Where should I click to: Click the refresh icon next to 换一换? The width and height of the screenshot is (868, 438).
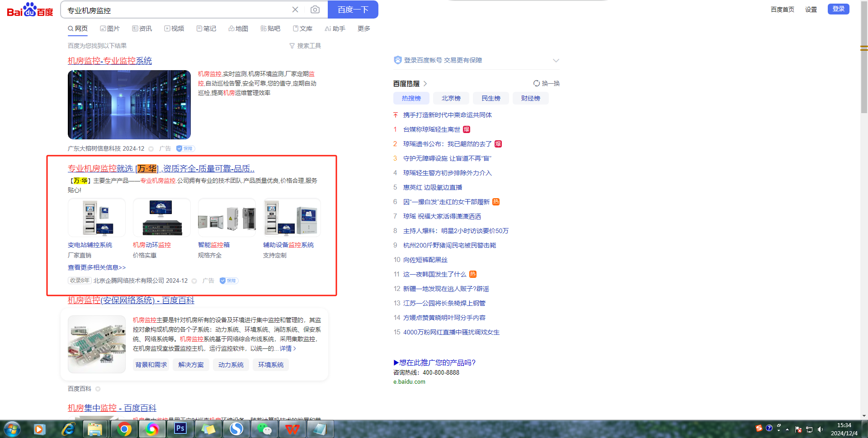click(x=537, y=83)
